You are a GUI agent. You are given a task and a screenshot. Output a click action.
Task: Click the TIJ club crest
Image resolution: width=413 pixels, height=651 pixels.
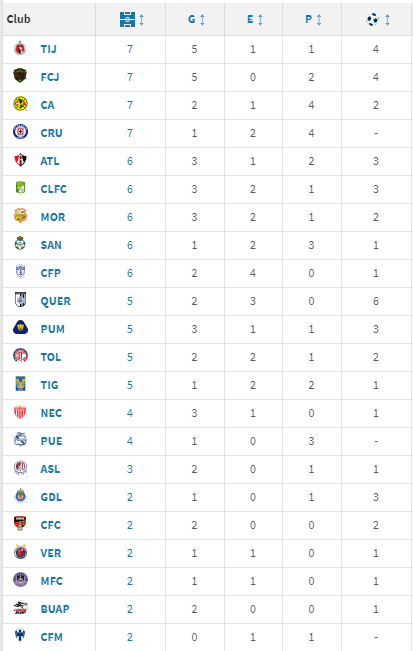20,49
